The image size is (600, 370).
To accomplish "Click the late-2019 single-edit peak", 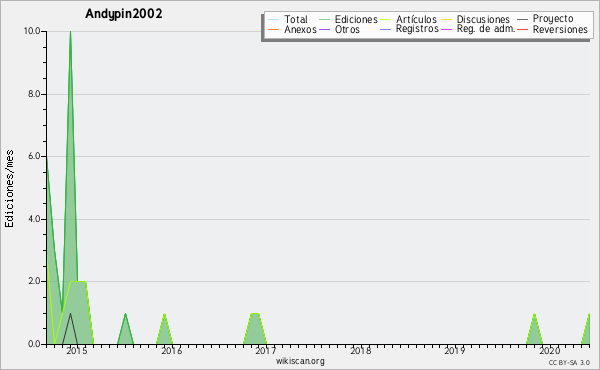I will pos(534,330).
